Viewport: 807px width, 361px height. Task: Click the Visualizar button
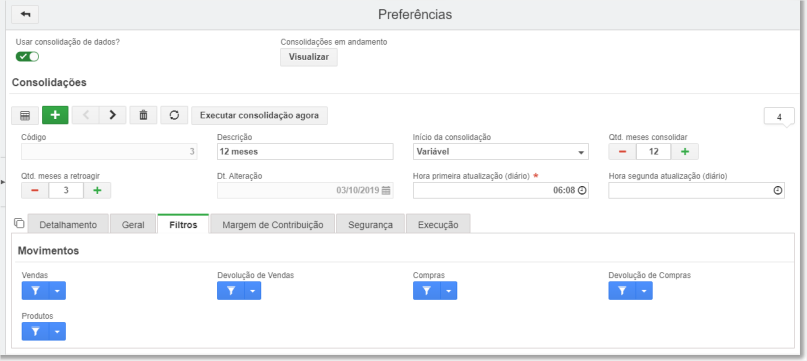point(309,57)
